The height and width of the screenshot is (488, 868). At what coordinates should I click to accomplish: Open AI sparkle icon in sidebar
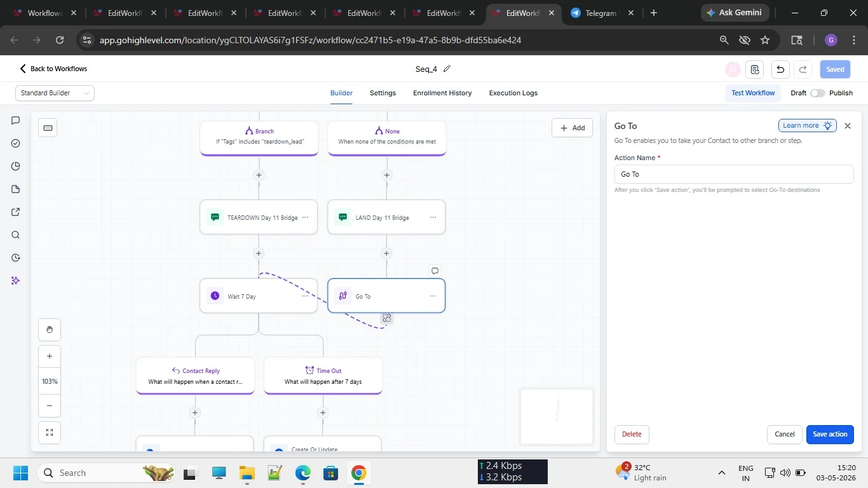[16, 280]
